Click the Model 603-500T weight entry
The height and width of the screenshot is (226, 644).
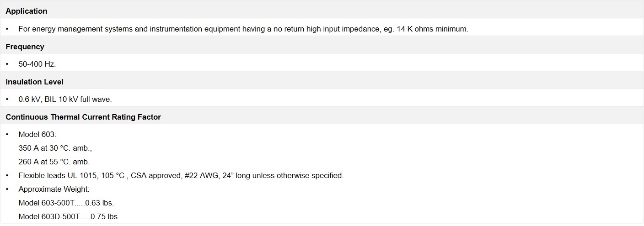[x=66, y=203]
